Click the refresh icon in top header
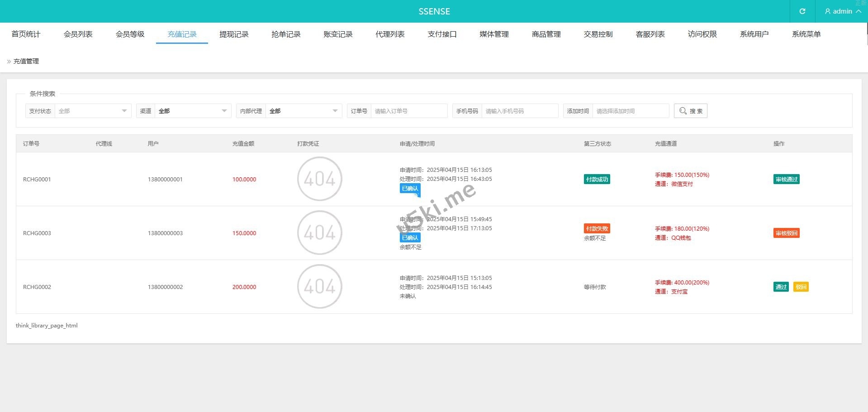The width and height of the screenshot is (868, 412). pyautogui.click(x=802, y=11)
